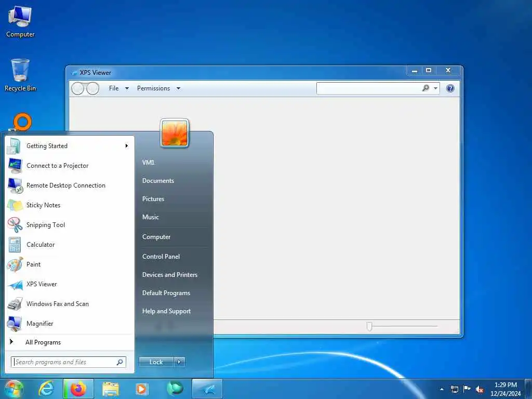Click the muted volume tray icon

coord(480,390)
